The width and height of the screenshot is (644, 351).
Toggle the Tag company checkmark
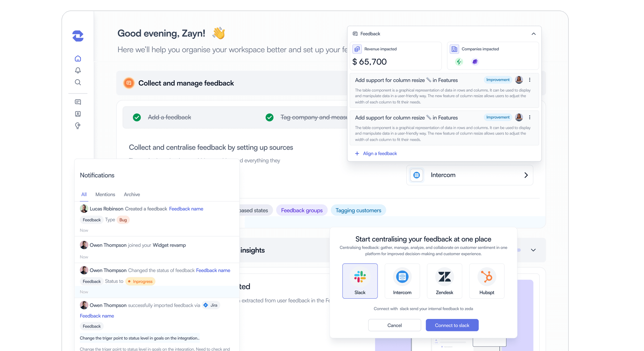tap(270, 117)
